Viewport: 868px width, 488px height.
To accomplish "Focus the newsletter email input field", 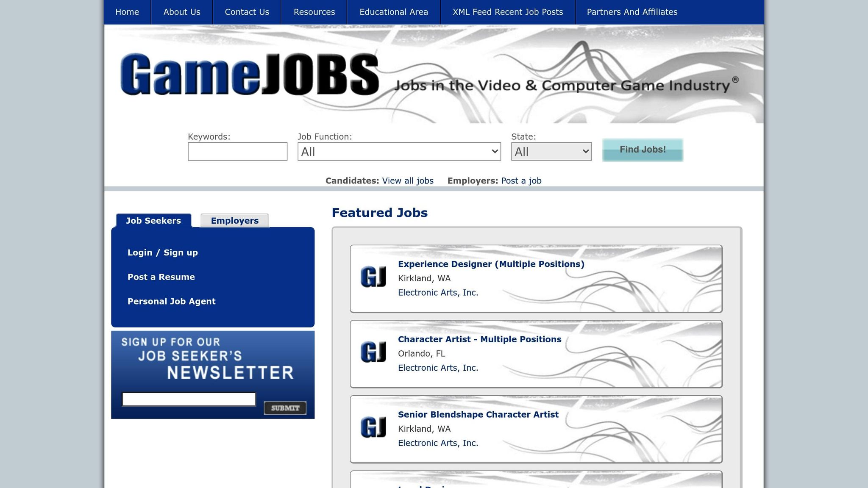I will pos(189,399).
